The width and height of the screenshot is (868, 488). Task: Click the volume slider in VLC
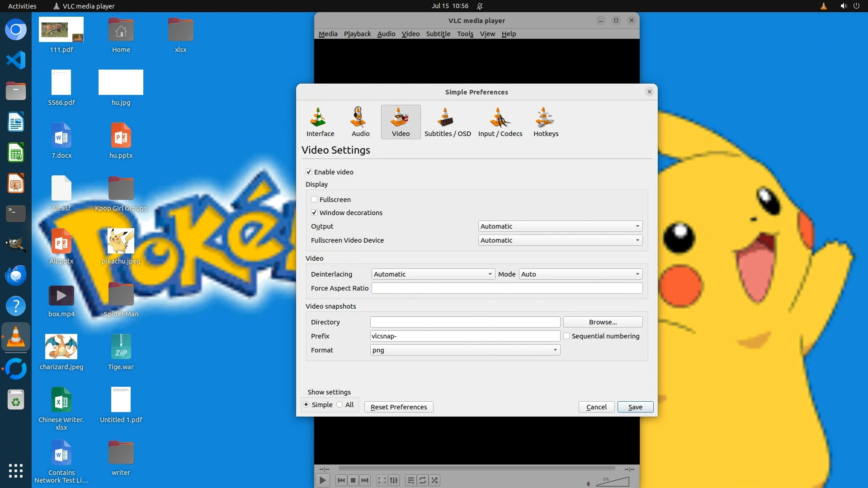pyautogui.click(x=613, y=482)
